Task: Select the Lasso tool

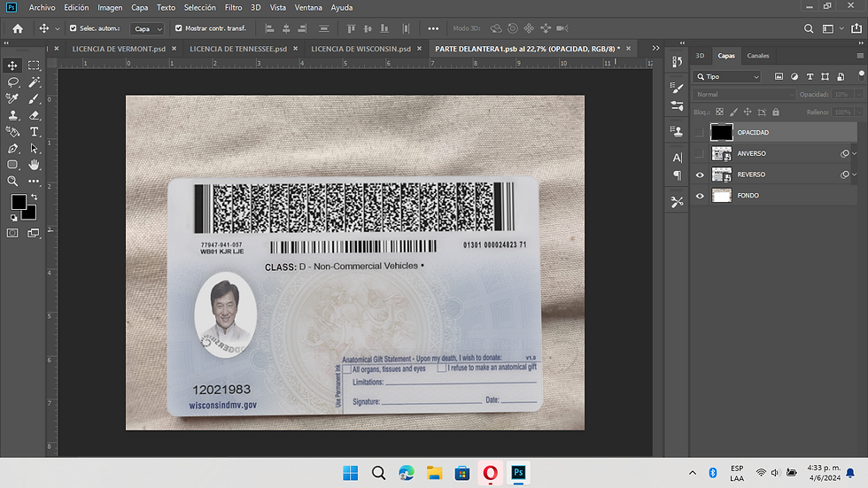Action: tap(12, 81)
